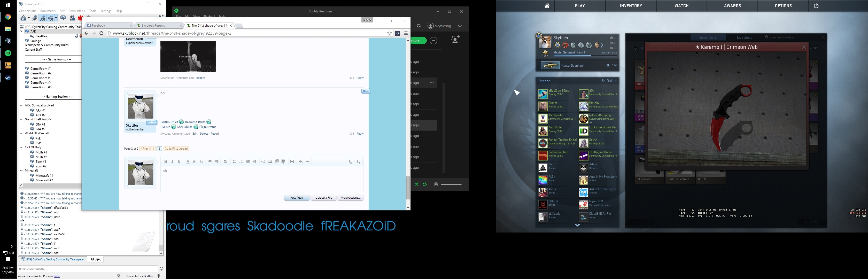The height and width of the screenshot is (279, 868).
Task: Toggle Spotify shuffle icon
Action: [416, 184]
